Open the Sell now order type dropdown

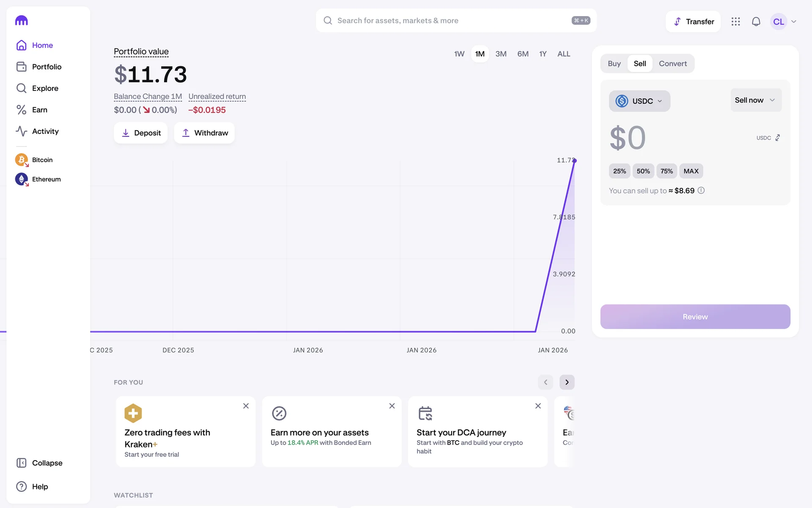tap(755, 100)
